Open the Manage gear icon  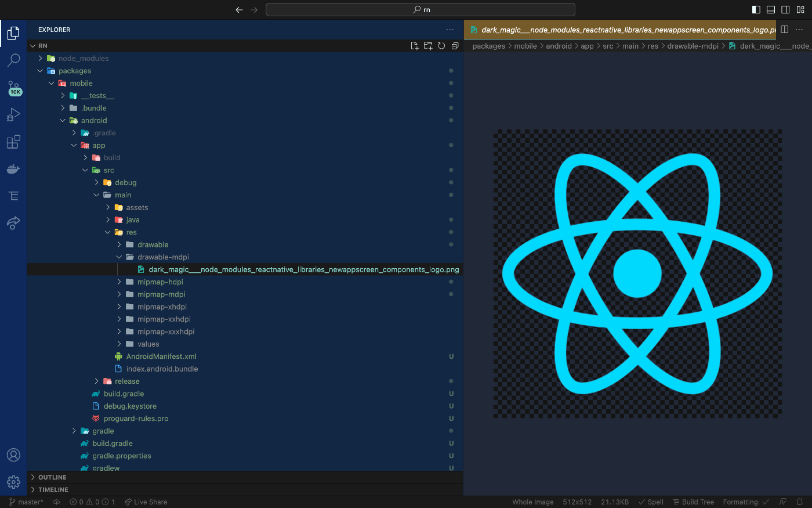pos(13,482)
